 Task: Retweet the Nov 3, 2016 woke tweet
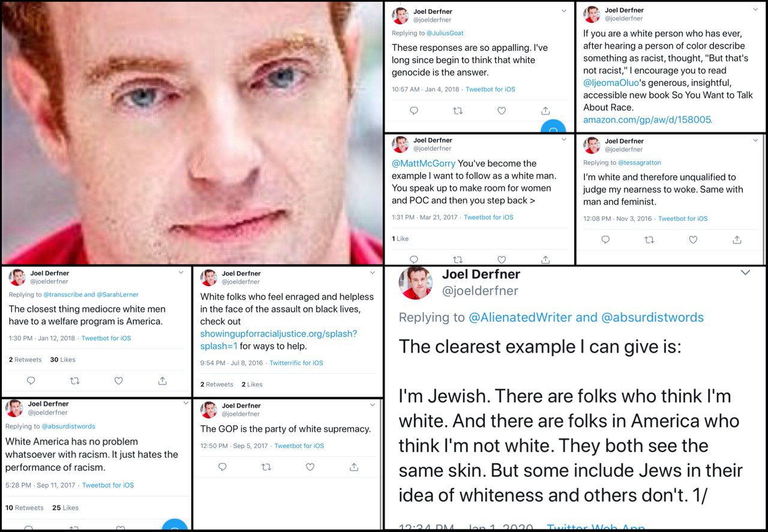[x=649, y=239]
